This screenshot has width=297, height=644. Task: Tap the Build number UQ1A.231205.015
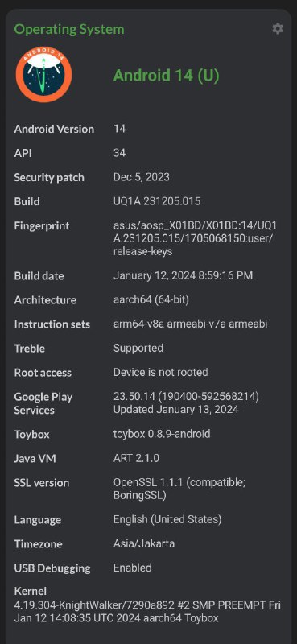(157, 202)
